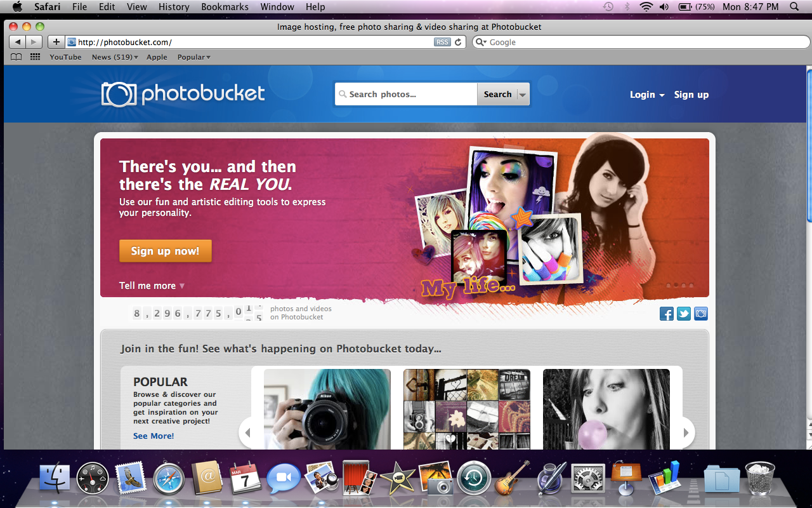Image resolution: width=812 pixels, height=508 pixels.
Task: Expand the Login dropdown
Action: pos(647,95)
